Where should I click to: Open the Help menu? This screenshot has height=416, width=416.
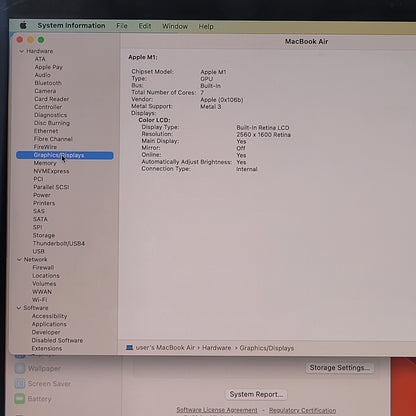tap(206, 27)
